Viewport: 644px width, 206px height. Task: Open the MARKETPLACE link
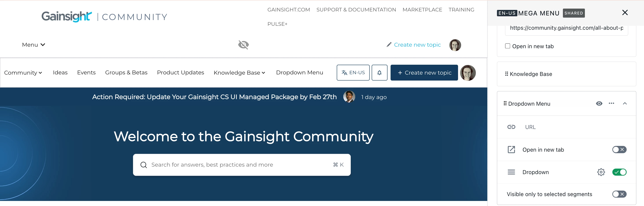422,10
